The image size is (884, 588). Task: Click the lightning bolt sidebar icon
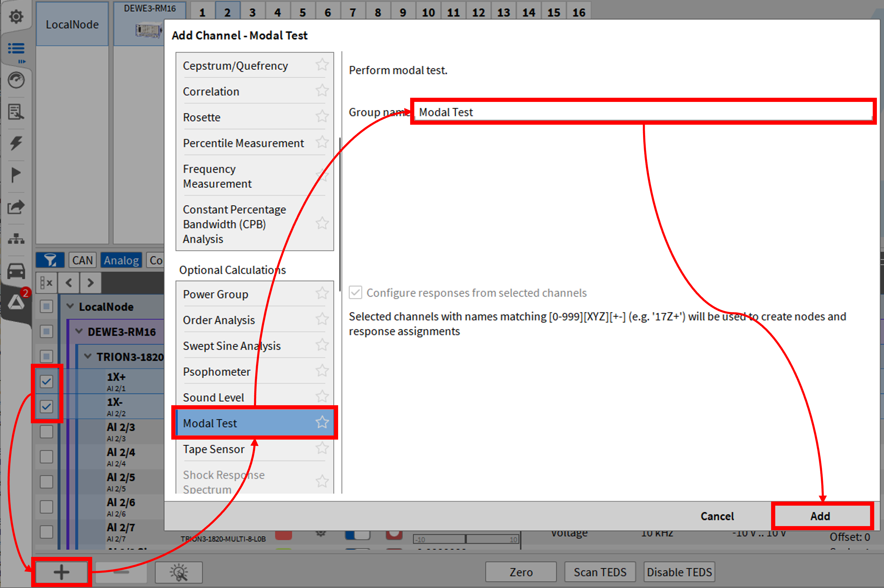(16, 143)
